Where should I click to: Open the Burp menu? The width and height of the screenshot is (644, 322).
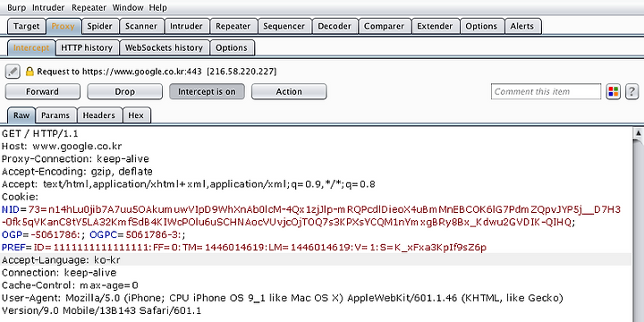coord(16,7)
